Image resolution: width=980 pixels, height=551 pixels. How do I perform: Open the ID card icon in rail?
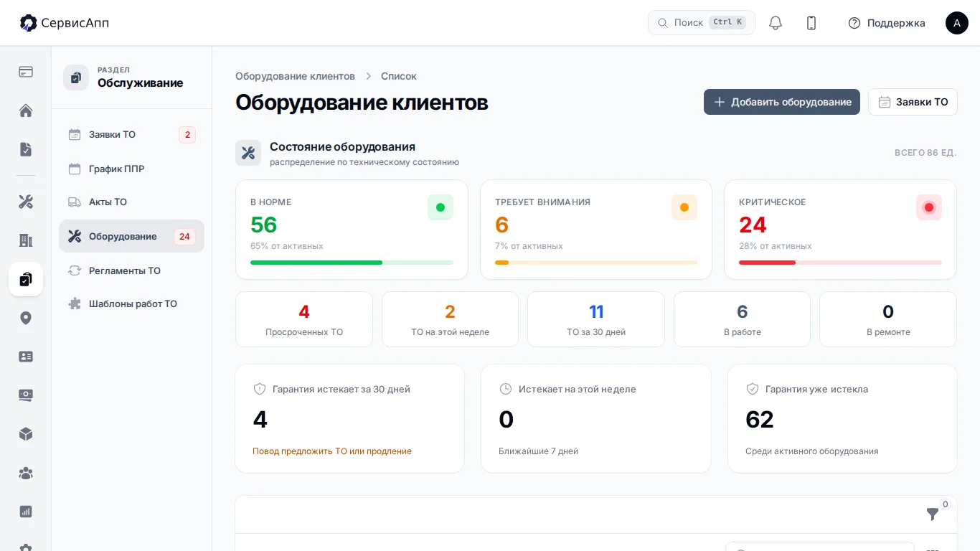pyautogui.click(x=26, y=357)
